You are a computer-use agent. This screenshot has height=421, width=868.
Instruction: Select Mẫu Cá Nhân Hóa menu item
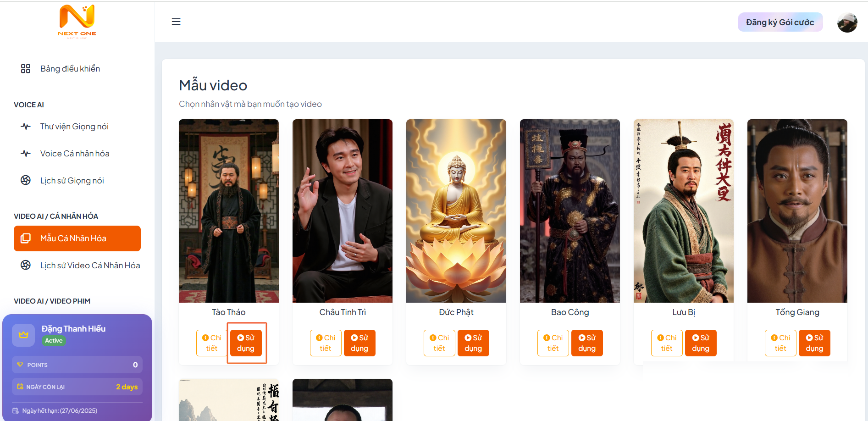(77, 238)
